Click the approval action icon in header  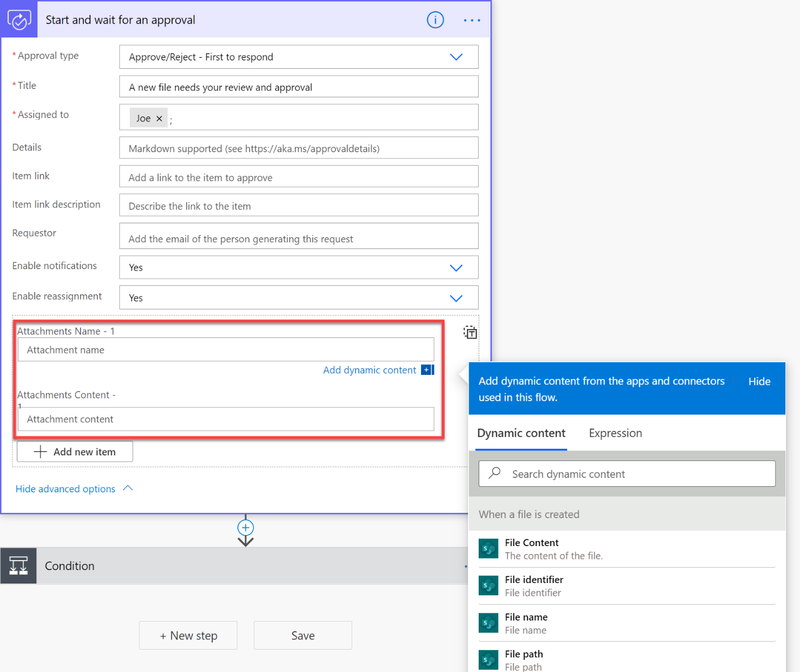[x=19, y=20]
